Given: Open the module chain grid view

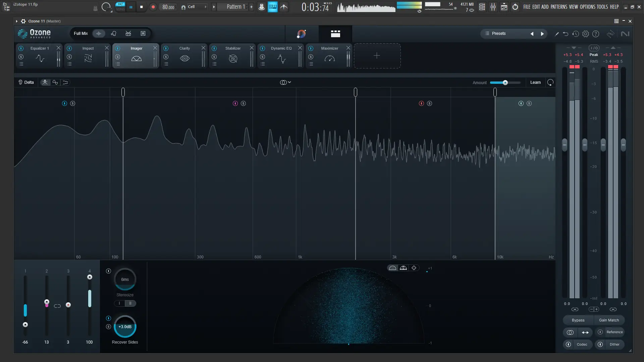Looking at the screenshot, I should click(335, 34).
